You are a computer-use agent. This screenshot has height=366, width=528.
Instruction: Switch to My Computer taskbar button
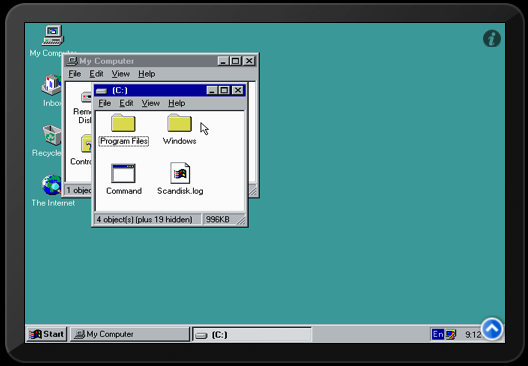tap(130, 334)
